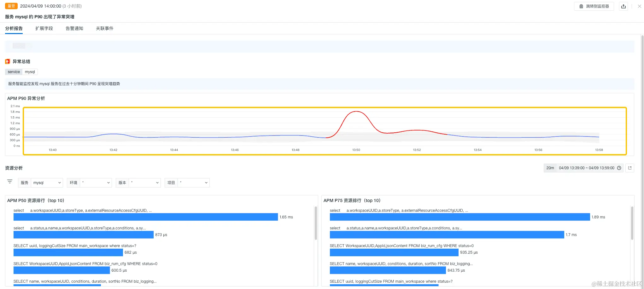Click the alert title 服务 mysql 的 P90 出现了异常突增
This screenshot has width=644, height=289.
click(40, 17)
